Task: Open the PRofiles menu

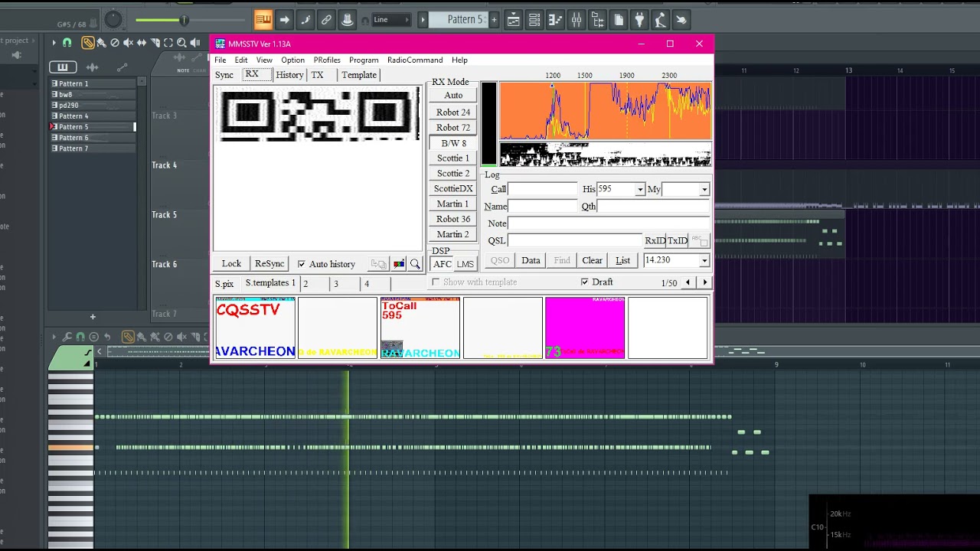Action: click(327, 60)
